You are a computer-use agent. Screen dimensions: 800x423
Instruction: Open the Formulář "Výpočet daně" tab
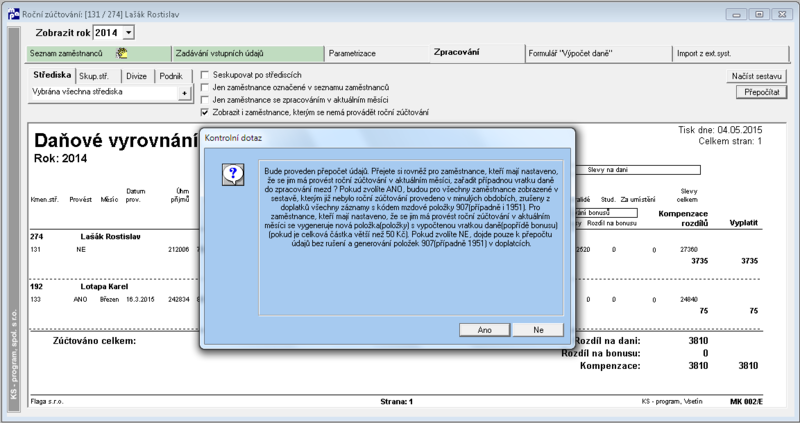pos(599,53)
